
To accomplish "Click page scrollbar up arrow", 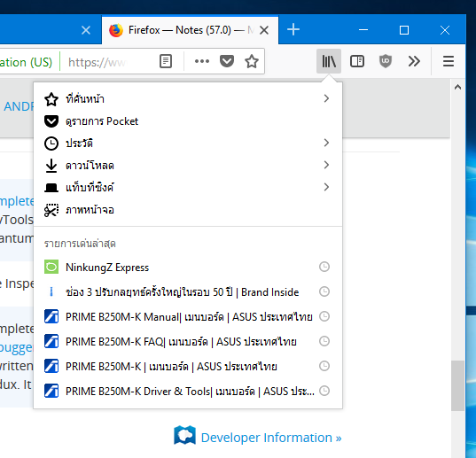I will pos(457,88).
